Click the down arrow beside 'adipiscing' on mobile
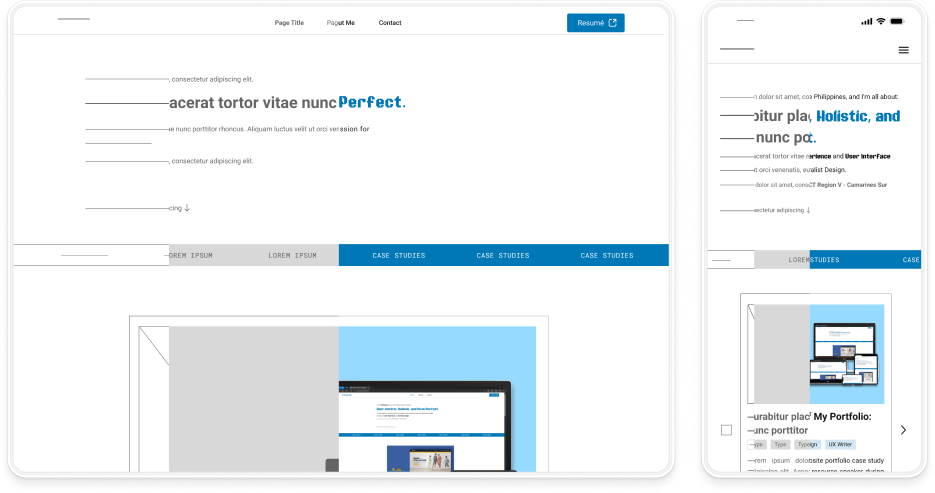Image resolution: width=935 pixels, height=493 pixels. tap(808, 210)
